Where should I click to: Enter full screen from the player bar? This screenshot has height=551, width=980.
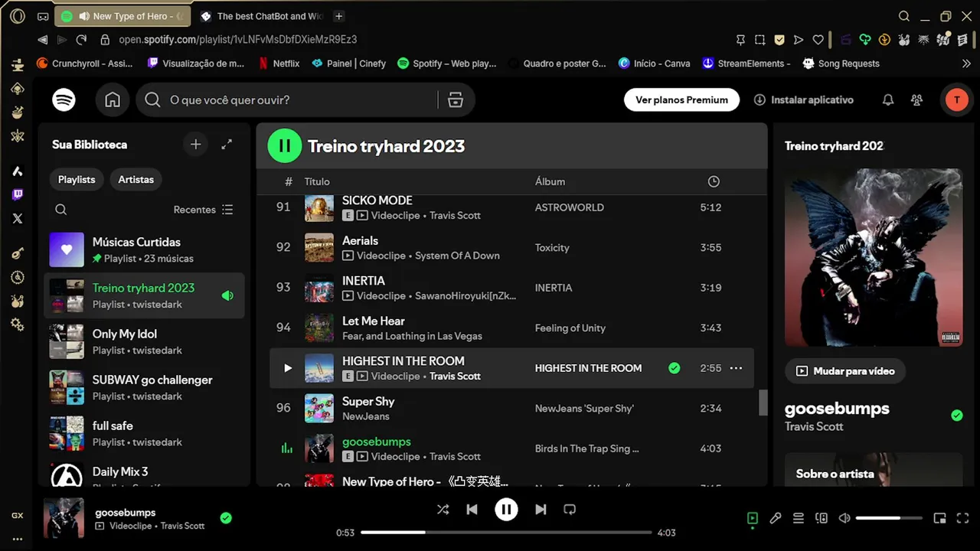[x=963, y=518]
